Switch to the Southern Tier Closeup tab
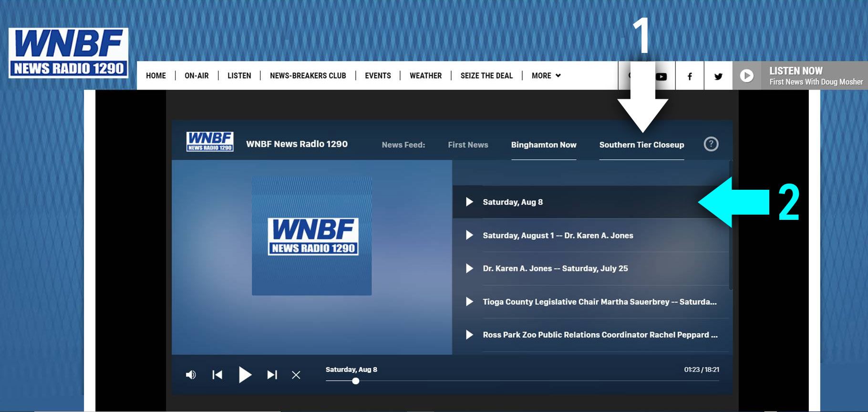This screenshot has height=412, width=868. point(641,144)
